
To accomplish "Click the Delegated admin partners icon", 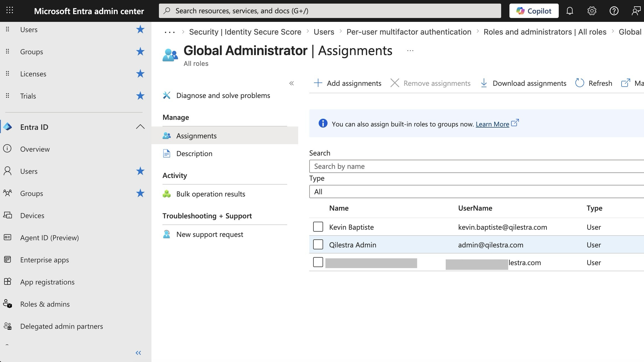I will tap(7, 326).
